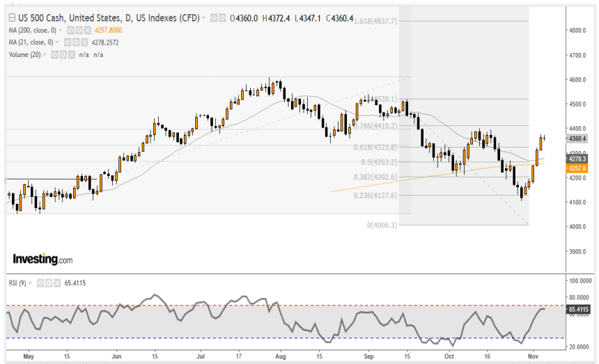Click the 3900.0 price axis label
This screenshot has height=364, width=599.
577,252
